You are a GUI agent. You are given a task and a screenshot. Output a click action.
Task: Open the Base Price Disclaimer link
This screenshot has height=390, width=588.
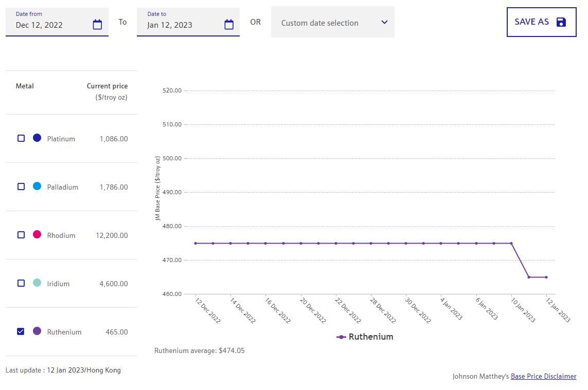pos(543,376)
